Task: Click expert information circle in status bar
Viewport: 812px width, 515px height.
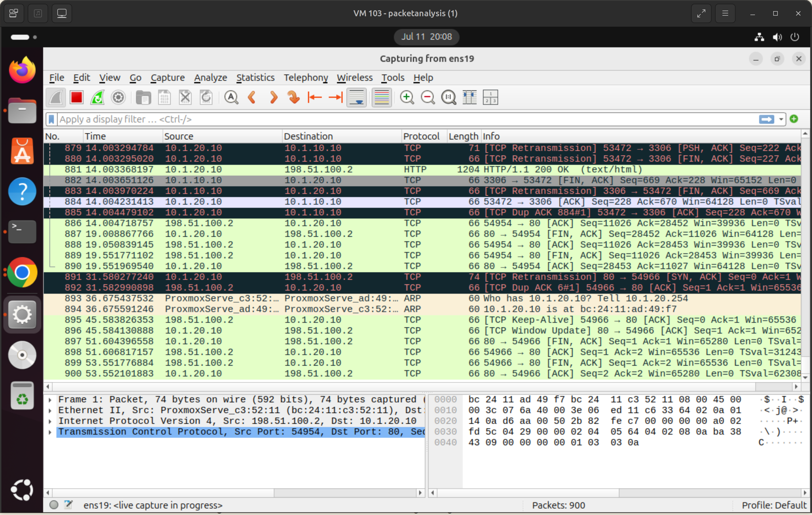Action: tap(54, 505)
